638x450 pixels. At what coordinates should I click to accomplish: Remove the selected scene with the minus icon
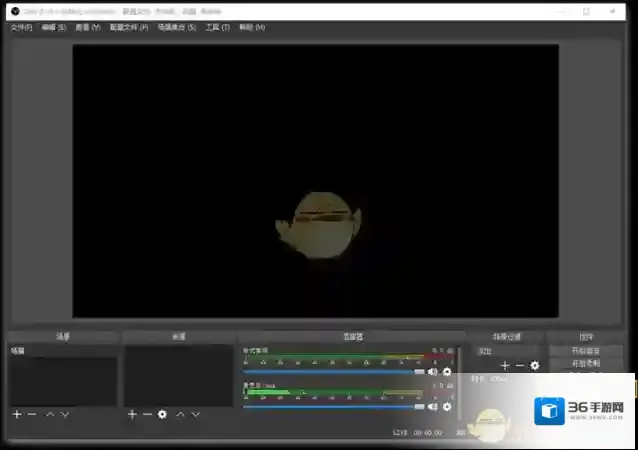point(32,414)
